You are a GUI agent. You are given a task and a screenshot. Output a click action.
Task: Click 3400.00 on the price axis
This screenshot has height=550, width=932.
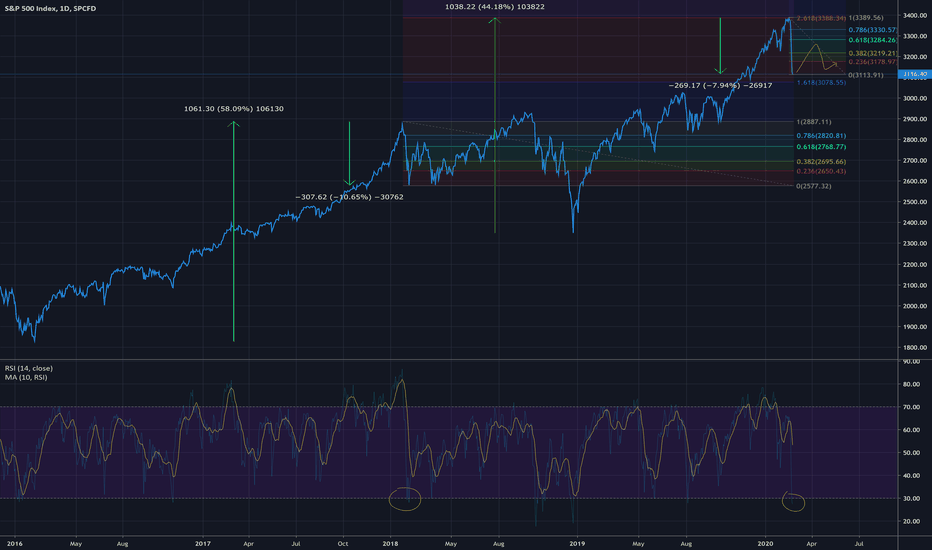pyautogui.click(x=915, y=15)
